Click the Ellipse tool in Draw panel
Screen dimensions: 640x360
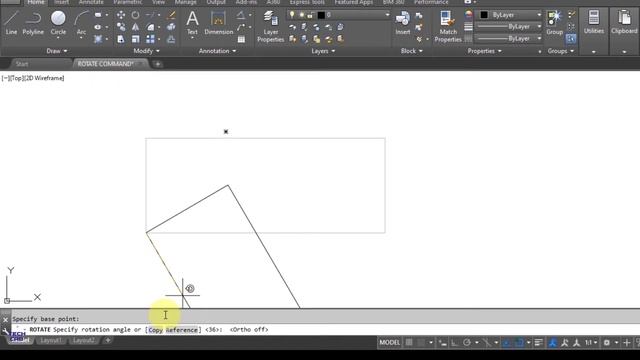[x=98, y=27]
